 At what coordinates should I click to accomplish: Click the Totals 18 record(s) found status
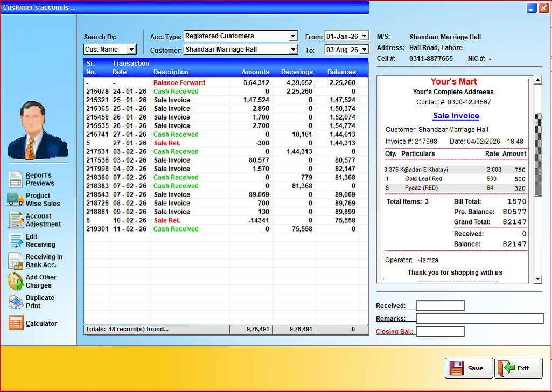pos(127,330)
